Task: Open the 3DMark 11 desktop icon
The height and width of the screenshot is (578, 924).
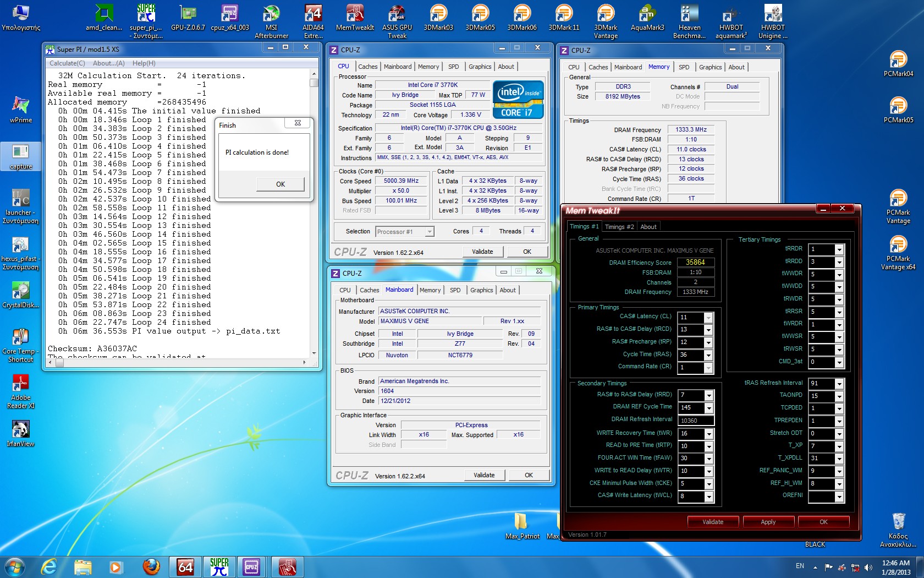Action: pos(564,18)
